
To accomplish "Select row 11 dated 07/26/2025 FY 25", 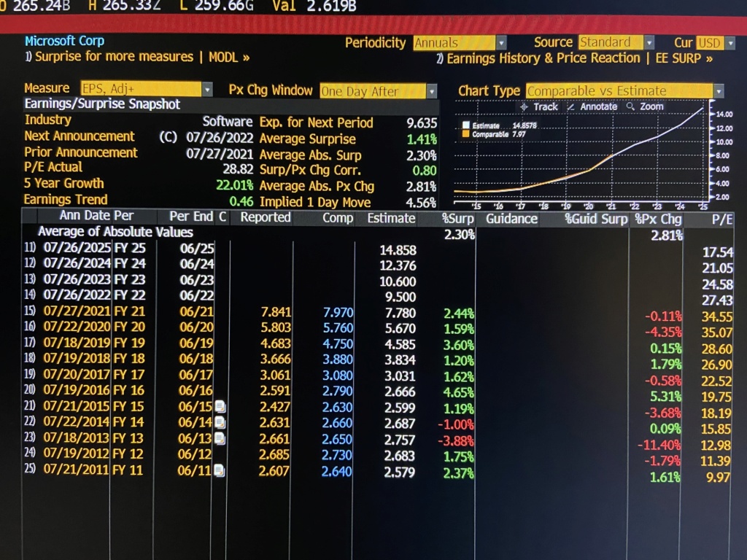I will coord(378,249).
